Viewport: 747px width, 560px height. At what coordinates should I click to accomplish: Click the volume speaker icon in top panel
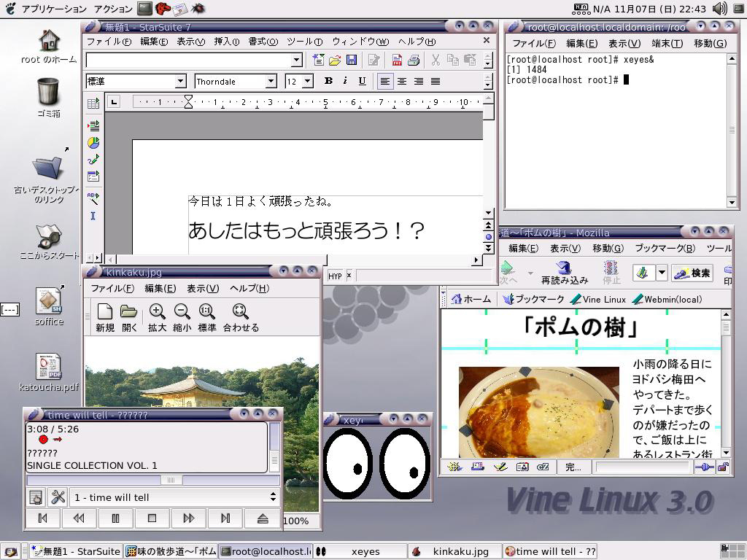coord(719,9)
